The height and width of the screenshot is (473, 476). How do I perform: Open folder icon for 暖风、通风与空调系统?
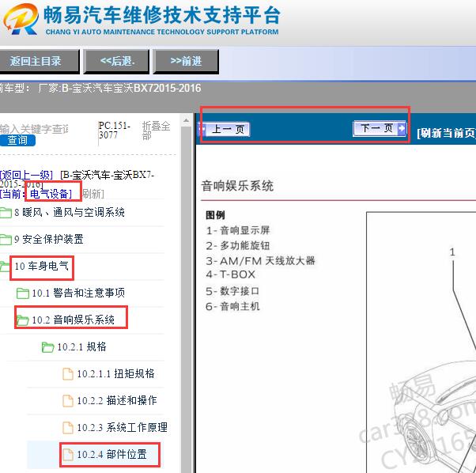point(6,213)
